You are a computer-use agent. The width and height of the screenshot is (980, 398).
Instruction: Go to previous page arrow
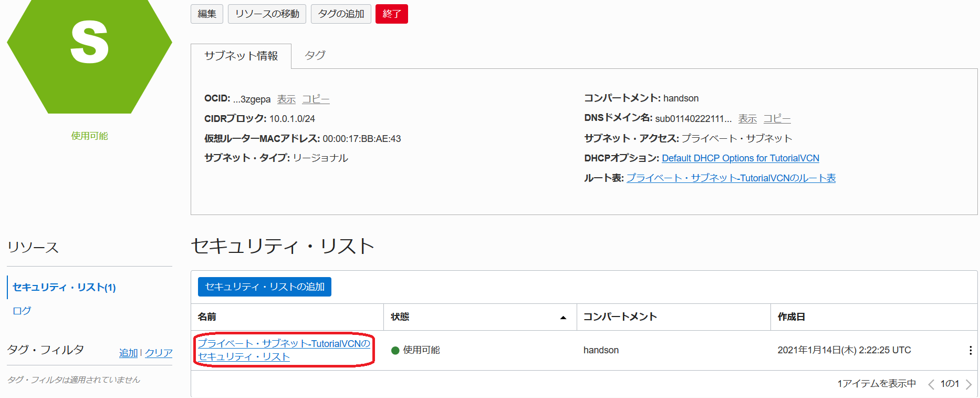tap(931, 384)
